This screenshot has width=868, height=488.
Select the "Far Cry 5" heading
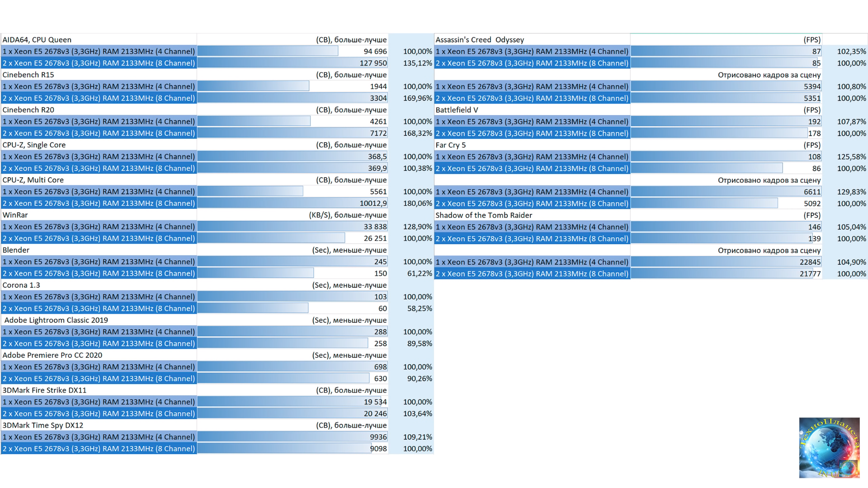coord(450,145)
